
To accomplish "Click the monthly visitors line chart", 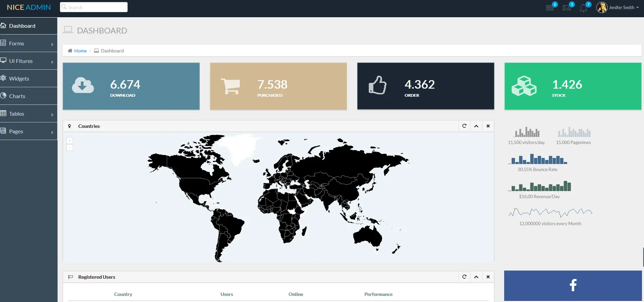I will pos(551,212).
